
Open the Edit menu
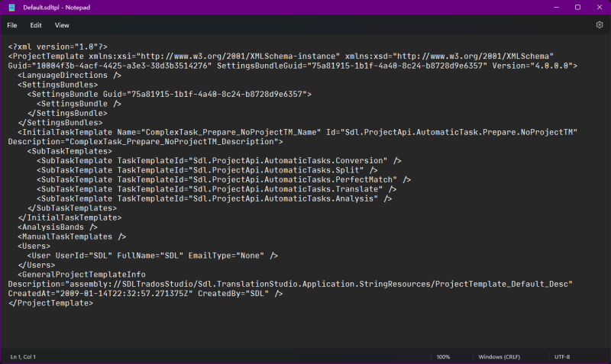pos(36,25)
